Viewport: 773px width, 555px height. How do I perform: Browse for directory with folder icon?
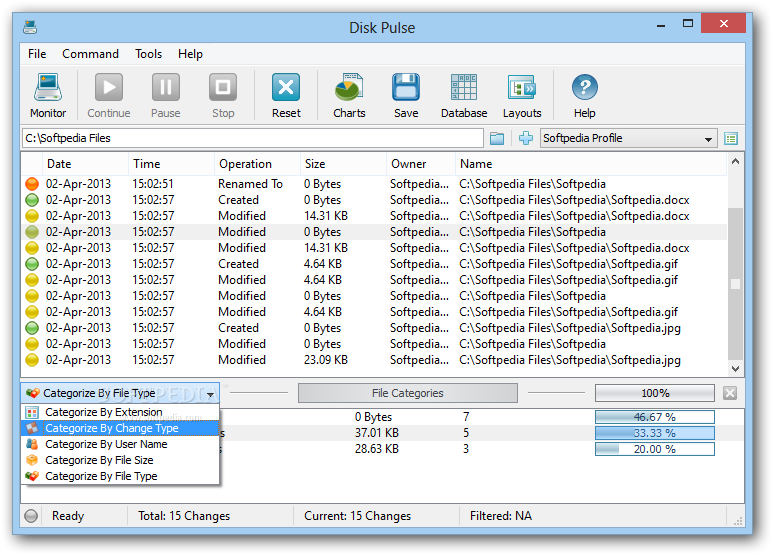[497, 139]
